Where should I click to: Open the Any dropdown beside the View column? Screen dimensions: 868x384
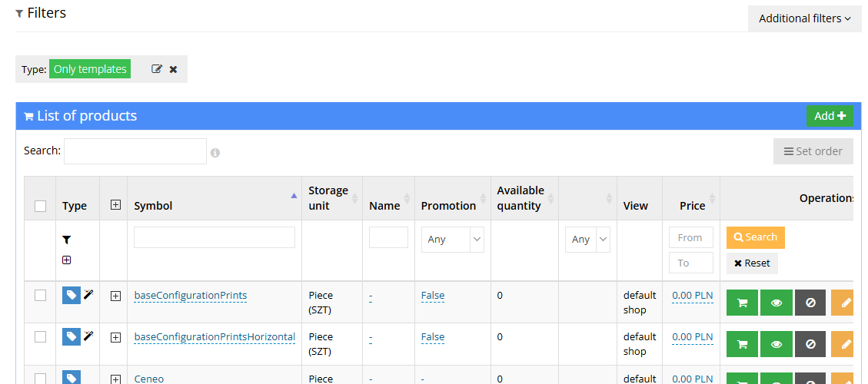coord(587,240)
